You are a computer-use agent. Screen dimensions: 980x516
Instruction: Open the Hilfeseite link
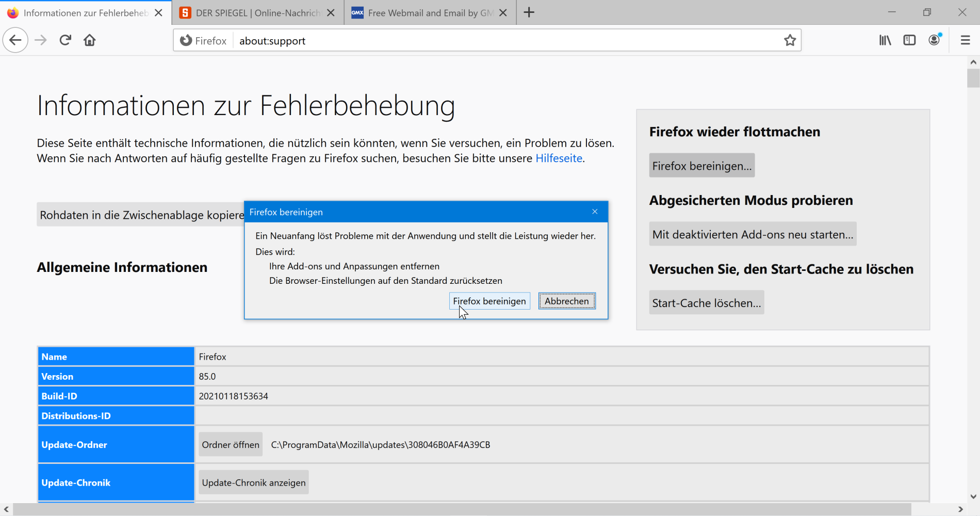pyautogui.click(x=559, y=158)
